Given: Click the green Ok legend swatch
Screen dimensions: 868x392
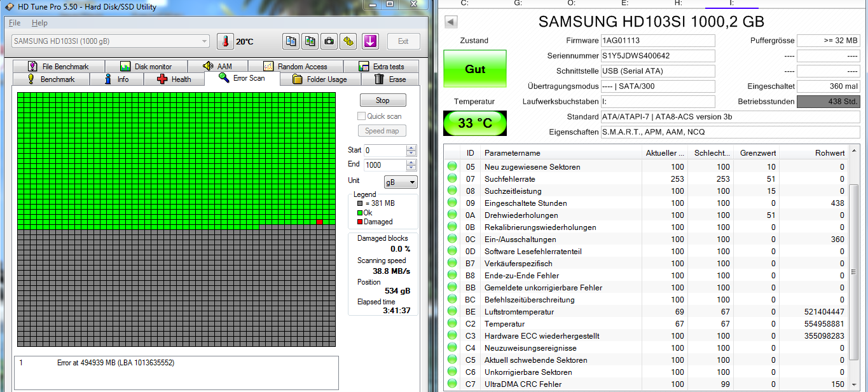Looking at the screenshot, I should [x=359, y=213].
